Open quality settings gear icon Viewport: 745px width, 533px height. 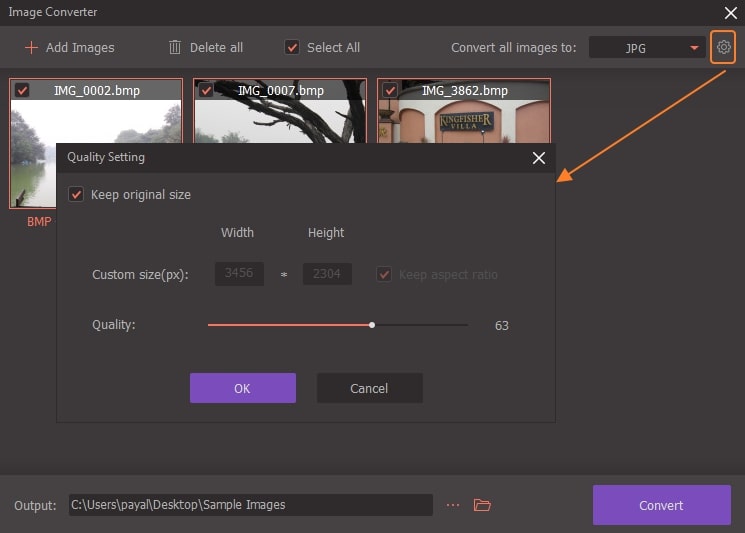pyautogui.click(x=723, y=48)
